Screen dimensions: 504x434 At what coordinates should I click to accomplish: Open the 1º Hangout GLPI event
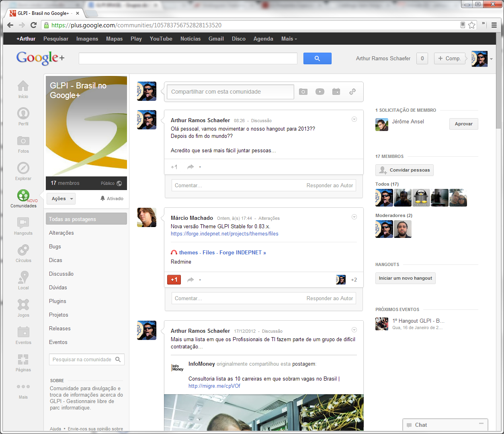coord(418,321)
